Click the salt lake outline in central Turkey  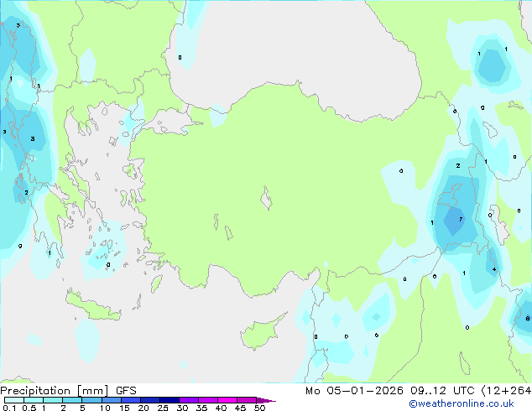click(266, 198)
